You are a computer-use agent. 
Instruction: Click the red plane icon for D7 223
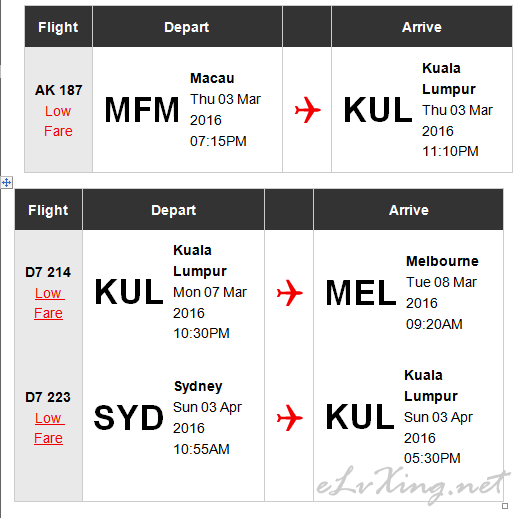click(290, 418)
